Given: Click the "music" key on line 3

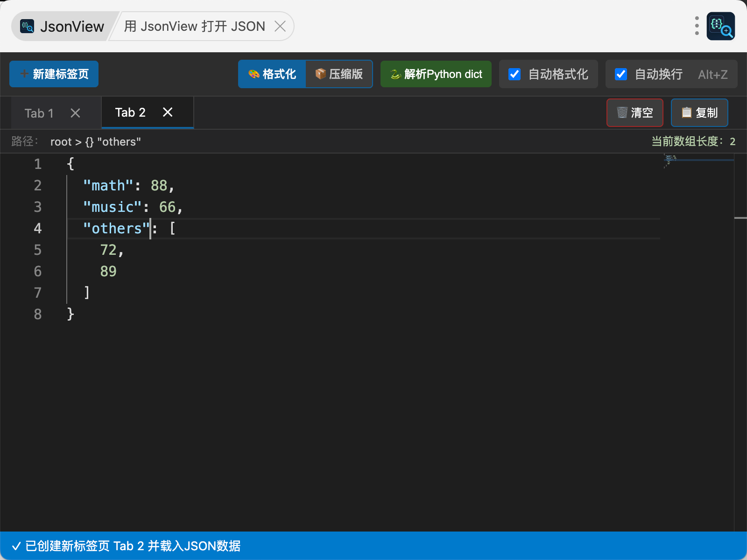Looking at the screenshot, I should [112, 207].
